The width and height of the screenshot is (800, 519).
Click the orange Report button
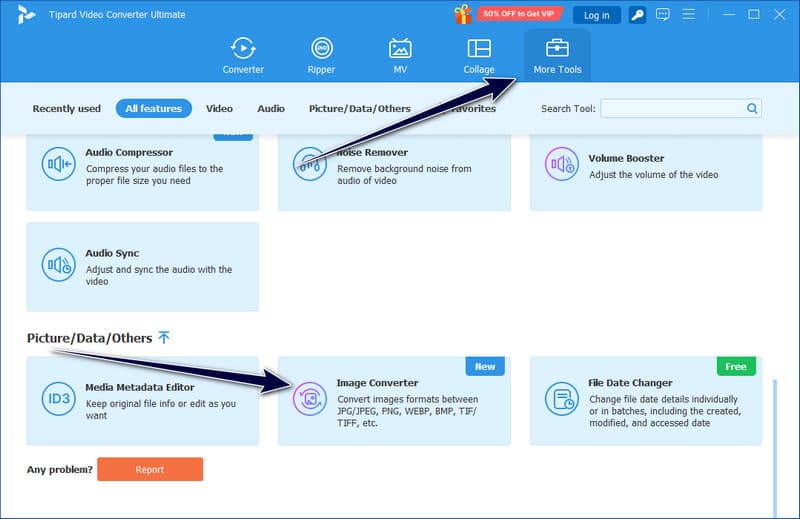[150, 469]
